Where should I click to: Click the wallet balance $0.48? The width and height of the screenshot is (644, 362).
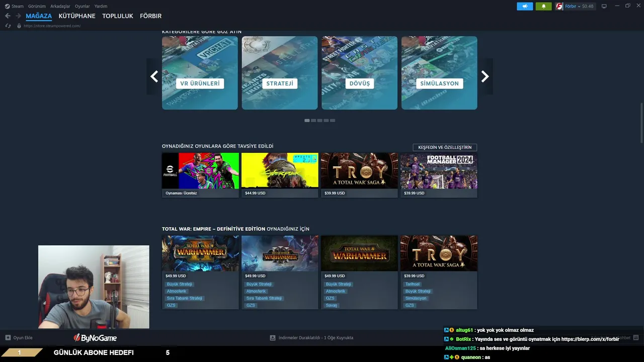click(x=588, y=6)
